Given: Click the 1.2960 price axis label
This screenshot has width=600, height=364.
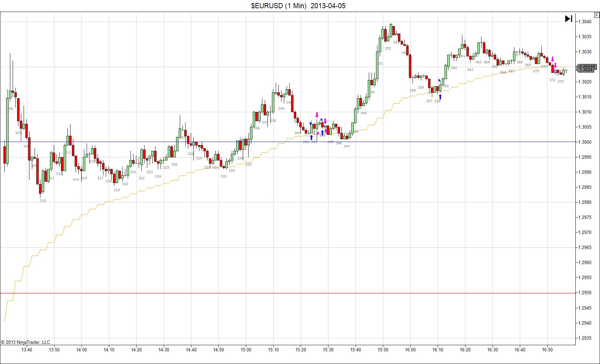Looking at the screenshot, I should pos(585,262).
